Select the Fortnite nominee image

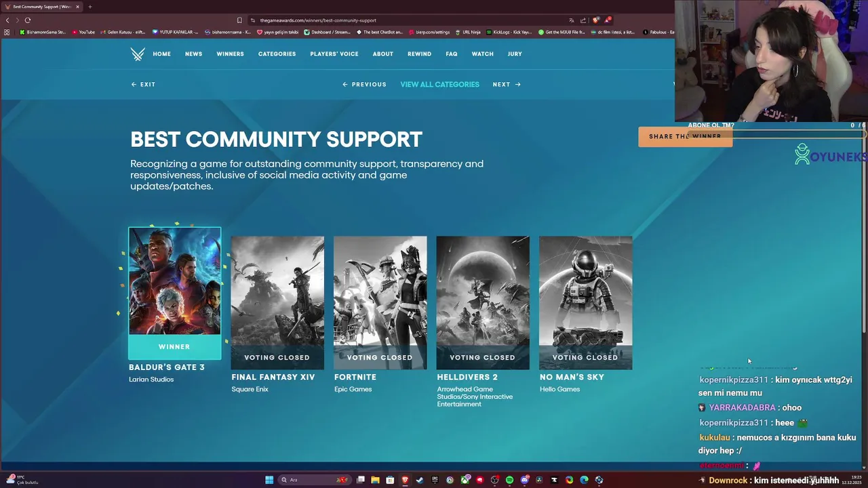click(x=380, y=303)
